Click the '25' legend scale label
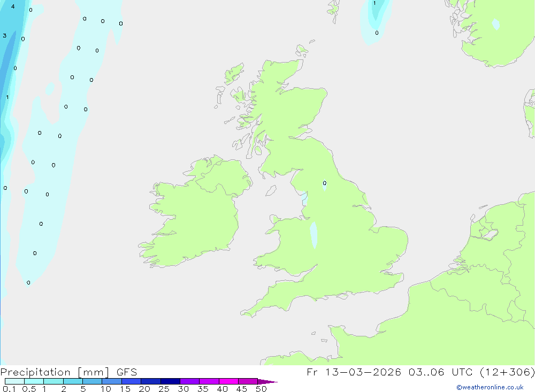Screen dimensions: 535x392 tap(164, 389)
